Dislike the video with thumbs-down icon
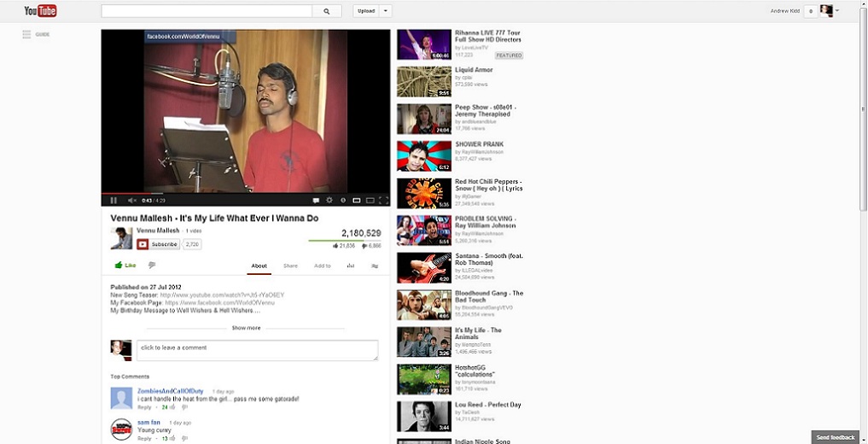The image size is (868, 444). (x=152, y=266)
